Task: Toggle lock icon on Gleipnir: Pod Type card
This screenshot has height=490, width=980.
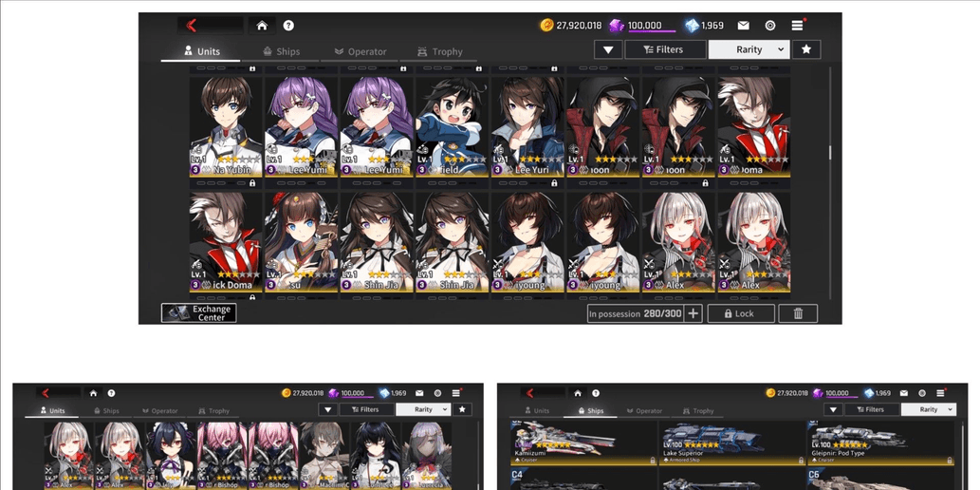Action: pos(950,460)
